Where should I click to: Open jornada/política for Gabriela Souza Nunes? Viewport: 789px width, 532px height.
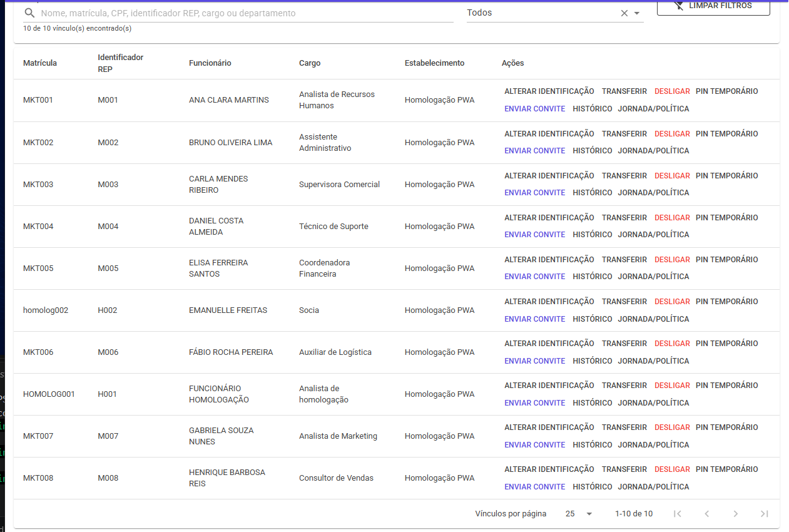[653, 445]
